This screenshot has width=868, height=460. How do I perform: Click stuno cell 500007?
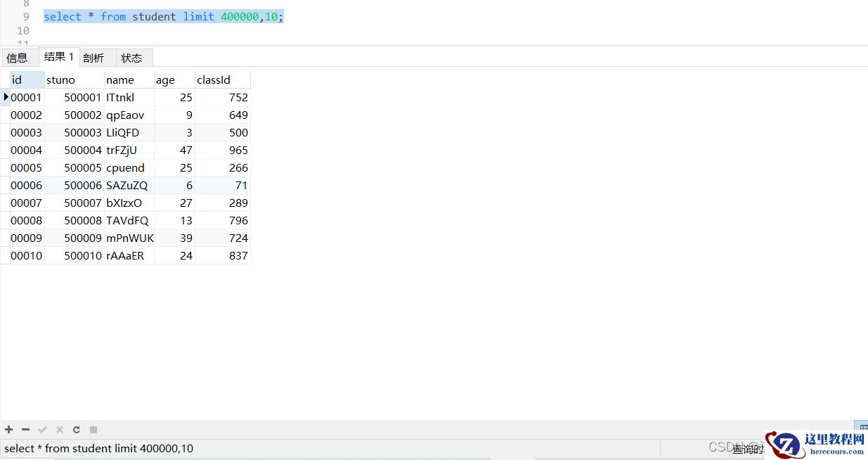point(75,203)
